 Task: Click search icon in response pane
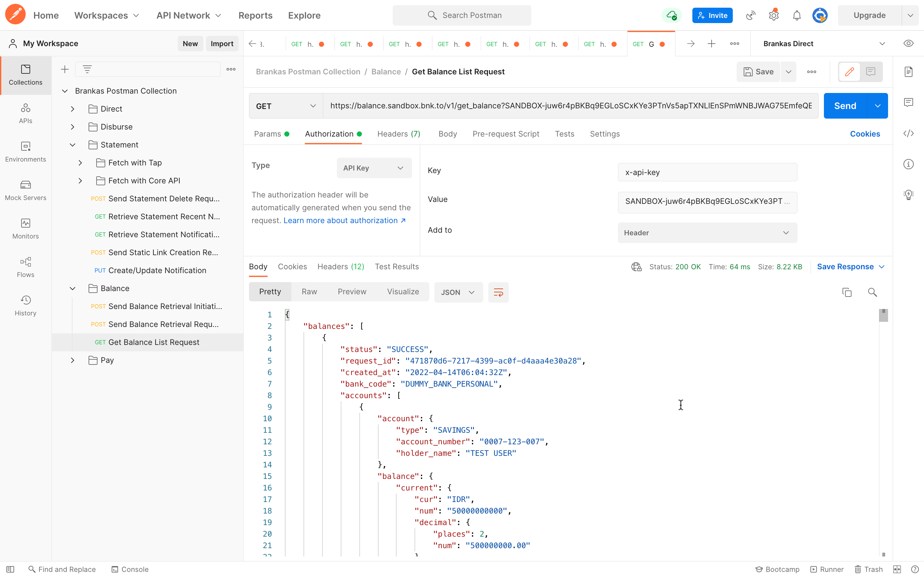click(872, 292)
